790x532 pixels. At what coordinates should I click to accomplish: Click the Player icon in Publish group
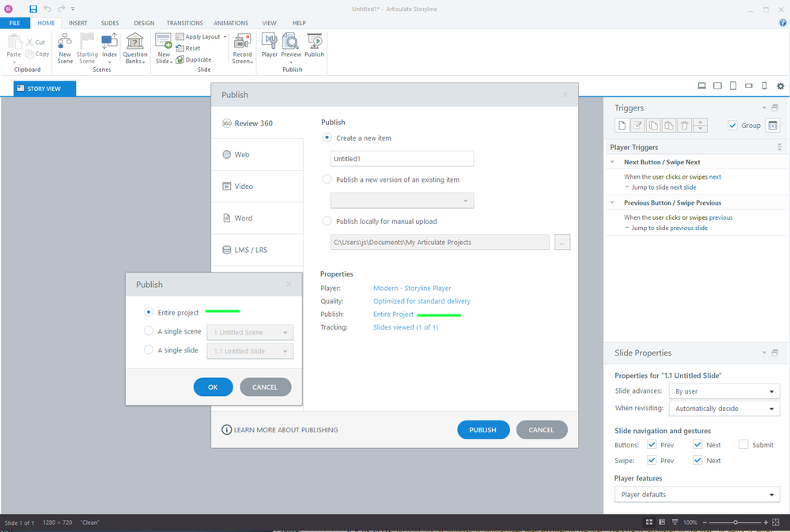click(x=270, y=44)
